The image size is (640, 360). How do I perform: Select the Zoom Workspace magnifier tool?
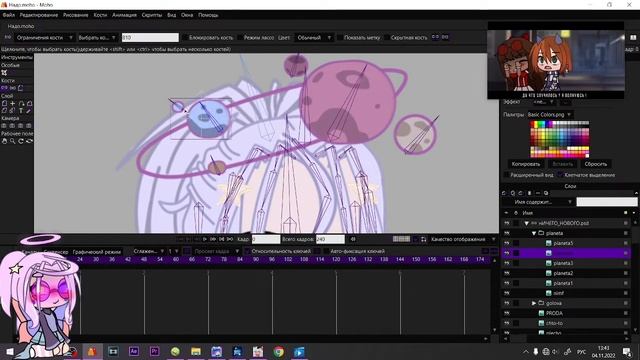coord(13,141)
